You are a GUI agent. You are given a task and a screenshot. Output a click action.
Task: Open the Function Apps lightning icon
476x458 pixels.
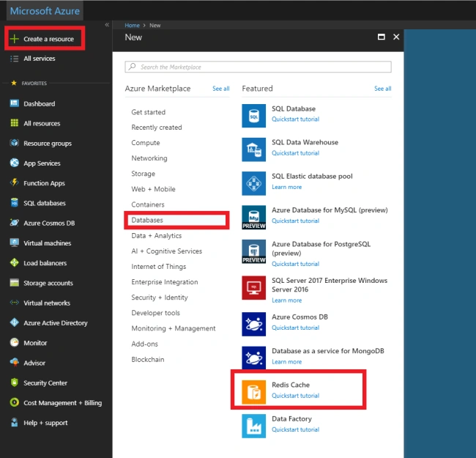14,182
